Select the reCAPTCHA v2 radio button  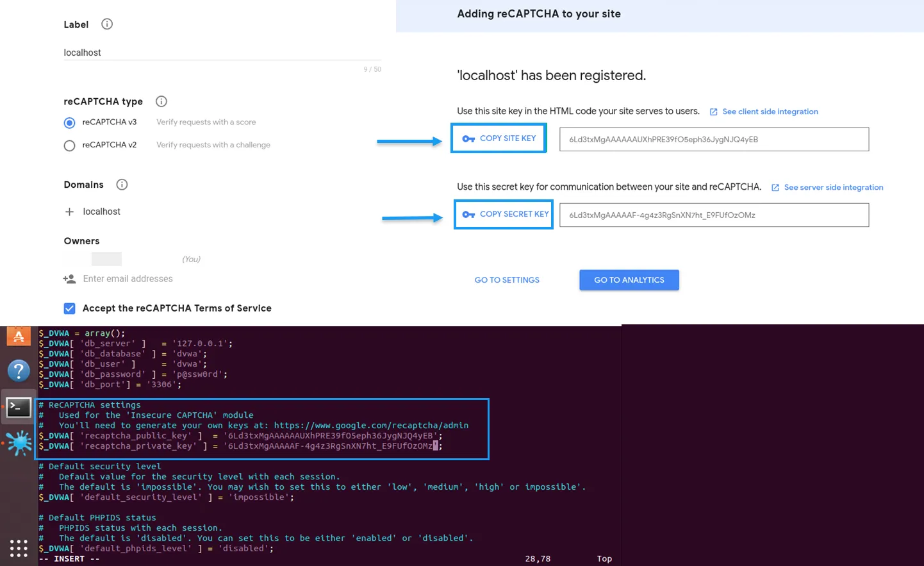pyautogui.click(x=69, y=146)
